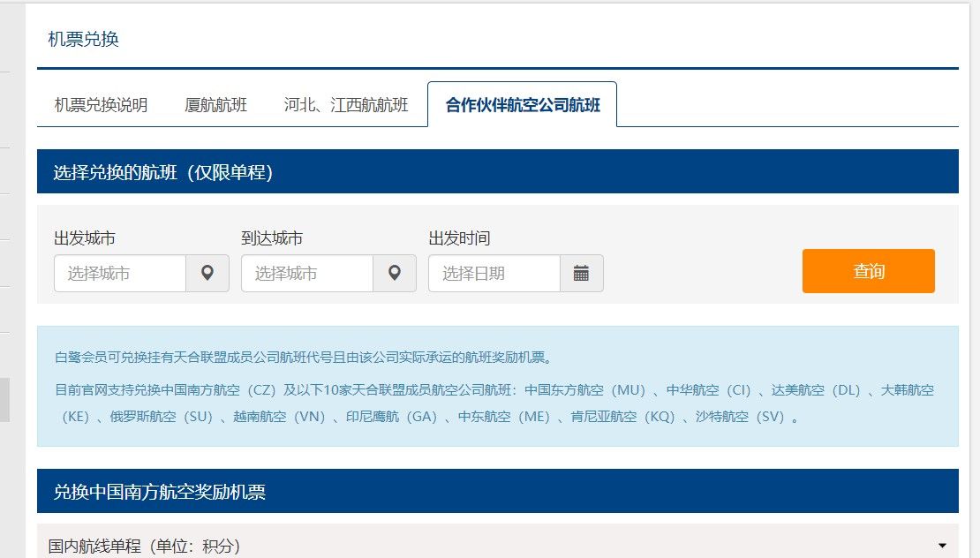This screenshot has height=558, width=980.
Task: Click the departure city location pin icon
Action: point(207,273)
